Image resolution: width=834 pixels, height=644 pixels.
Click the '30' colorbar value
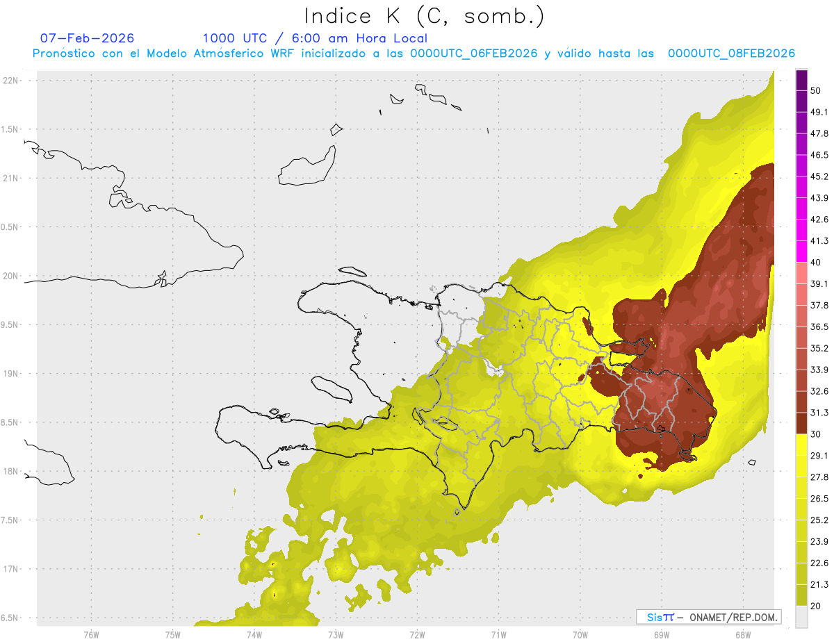coord(816,434)
